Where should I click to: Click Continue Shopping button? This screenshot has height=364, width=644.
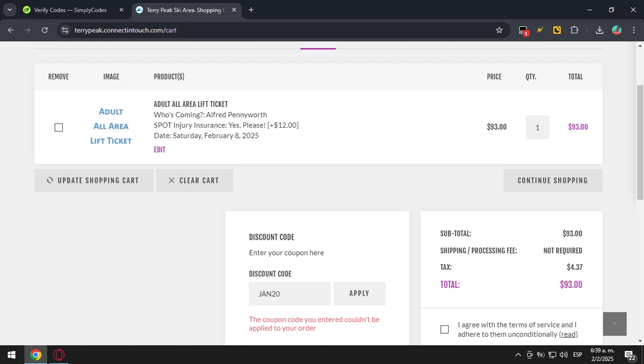[x=553, y=180]
